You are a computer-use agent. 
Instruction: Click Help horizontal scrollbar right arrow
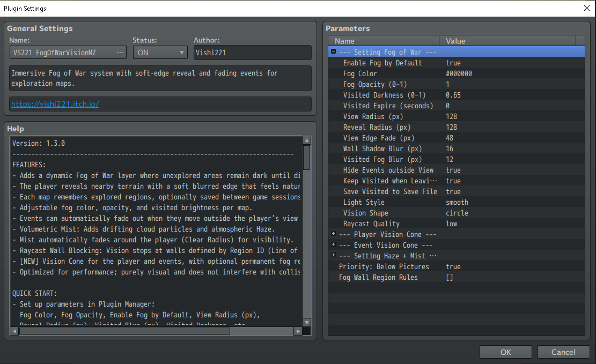point(298,331)
